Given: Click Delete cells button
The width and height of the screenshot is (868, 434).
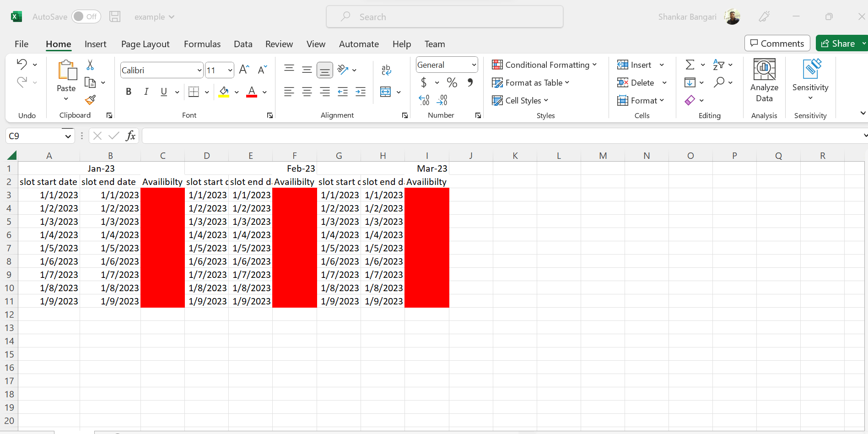Looking at the screenshot, I should tap(636, 83).
